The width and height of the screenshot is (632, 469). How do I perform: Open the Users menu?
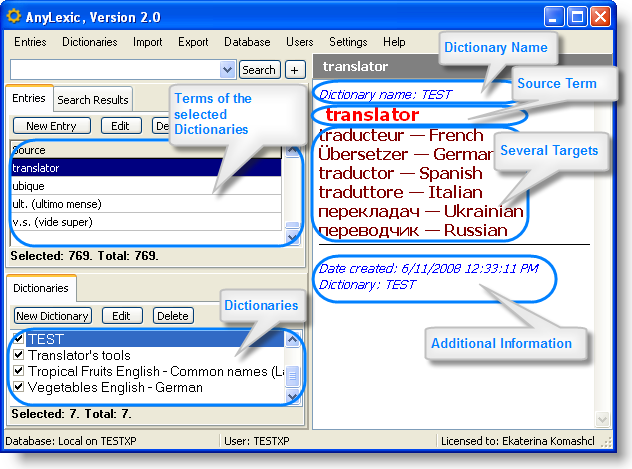[299, 42]
